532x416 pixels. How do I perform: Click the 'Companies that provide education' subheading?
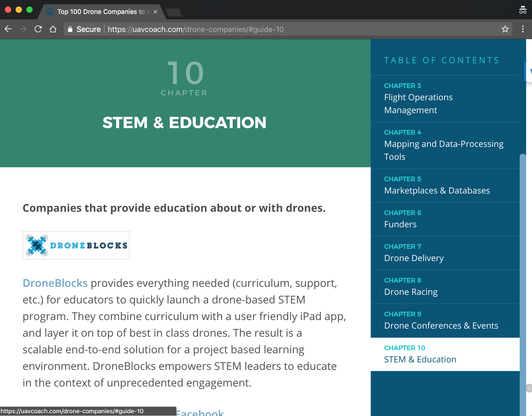(174, 208)
